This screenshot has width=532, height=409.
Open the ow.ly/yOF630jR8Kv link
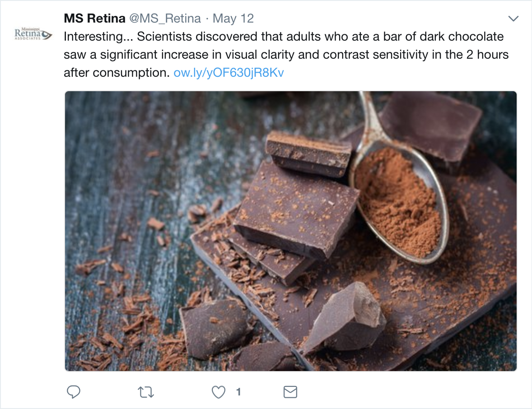tap(229, 73)
